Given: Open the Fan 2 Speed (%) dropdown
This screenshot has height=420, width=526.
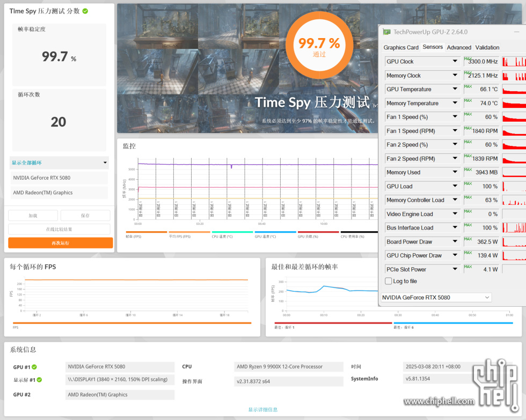Looking at the screenshot, I should click(455, 144).
